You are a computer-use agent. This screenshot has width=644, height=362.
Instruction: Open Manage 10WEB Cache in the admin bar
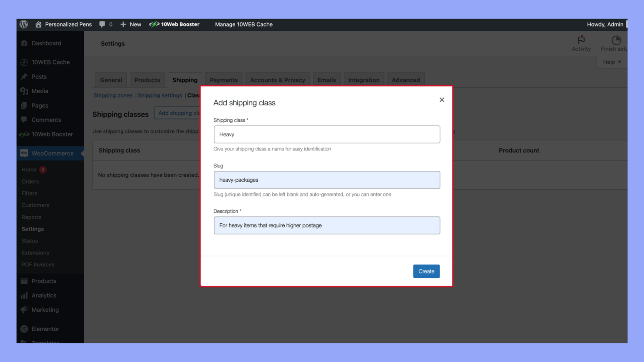[244, 24]
